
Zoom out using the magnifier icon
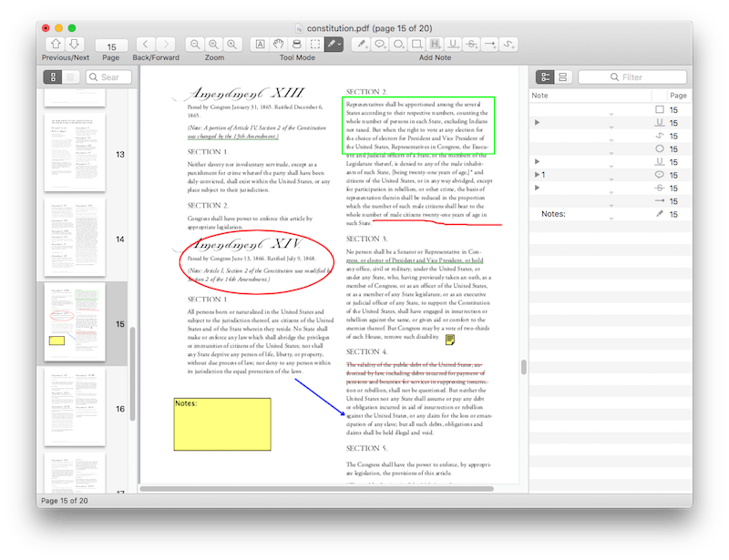click(x=195, y=44)
